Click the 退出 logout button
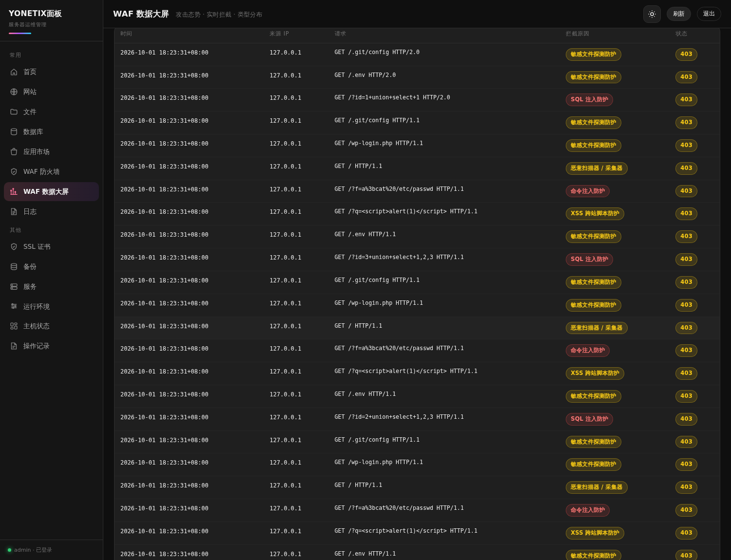The height and width of the screenshot is (560, 731). click(x=709, y=14)
